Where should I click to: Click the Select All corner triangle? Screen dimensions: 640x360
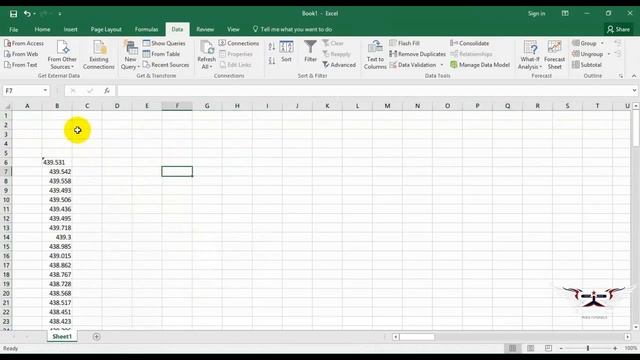click(7, 106)
